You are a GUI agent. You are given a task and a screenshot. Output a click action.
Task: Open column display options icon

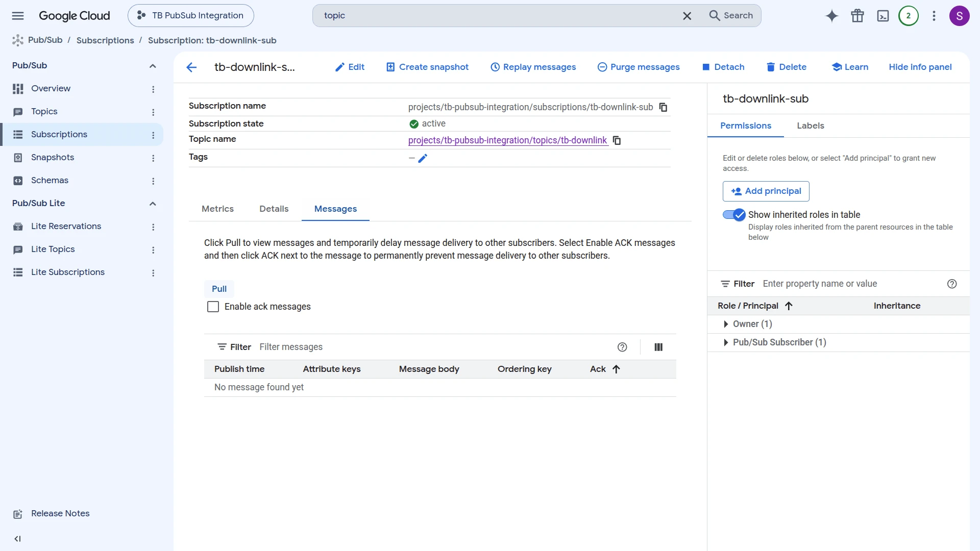click(x=658, y=347)
